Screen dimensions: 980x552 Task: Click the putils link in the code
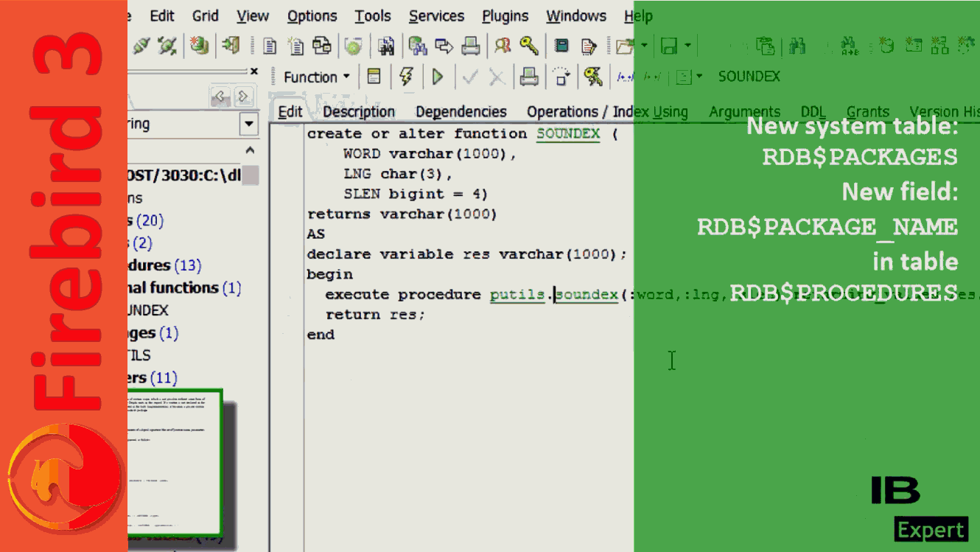(517, 295)
